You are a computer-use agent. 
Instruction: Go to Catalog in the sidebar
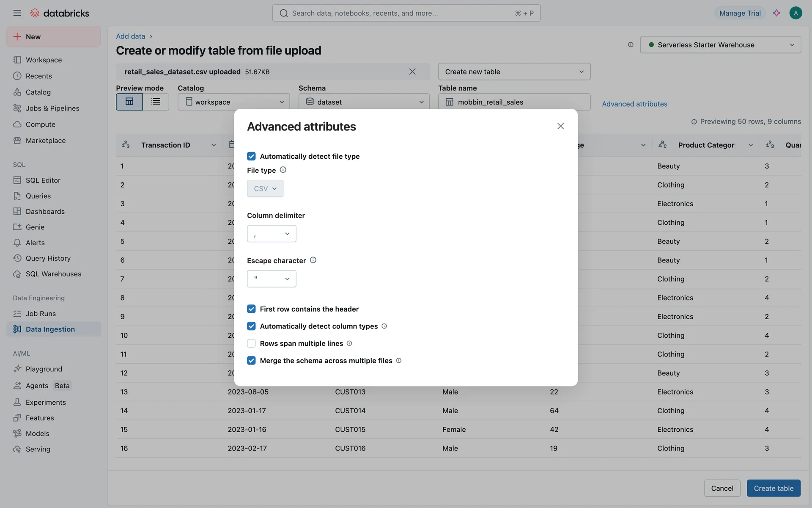tap(38, 92)
